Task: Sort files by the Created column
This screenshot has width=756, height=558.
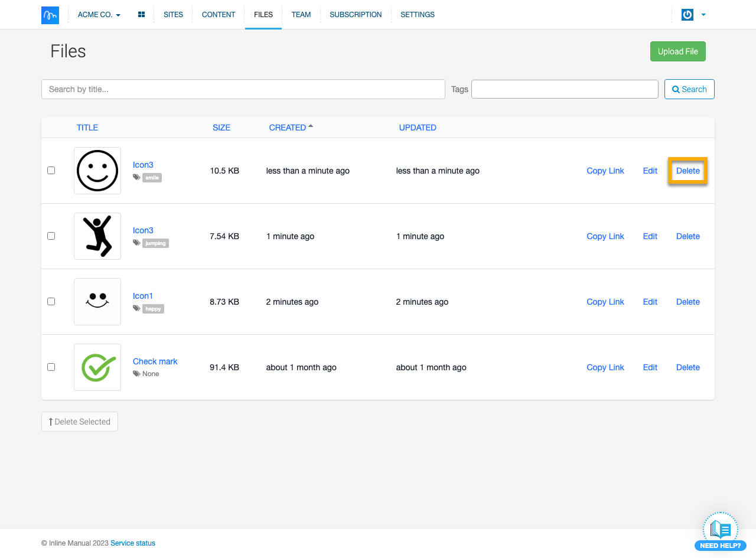Action: click(x=288, y=128)
